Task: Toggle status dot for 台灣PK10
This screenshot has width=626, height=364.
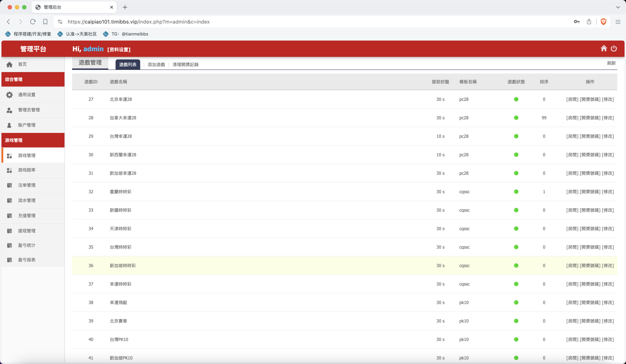Action: pyautogui.click(x=516, y=339)
